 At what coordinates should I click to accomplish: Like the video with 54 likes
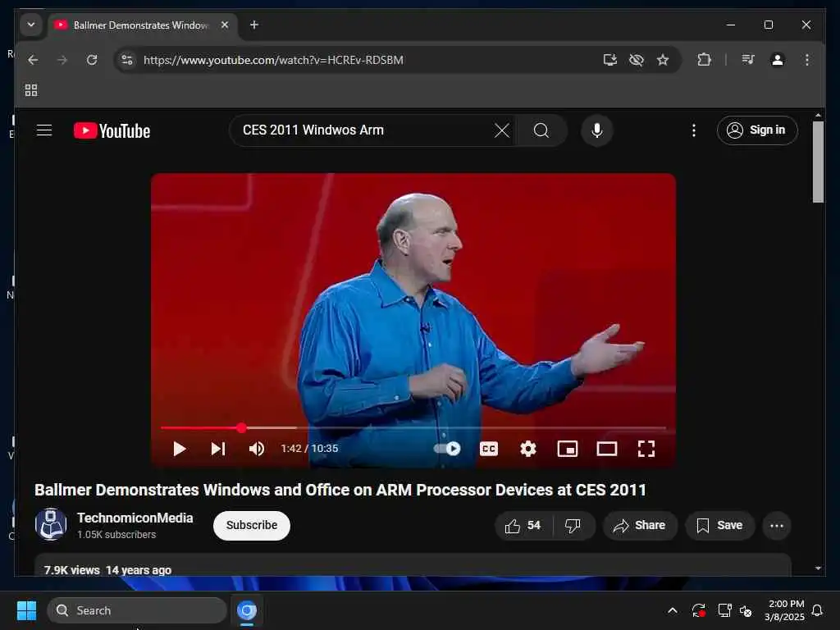[523, 526]
